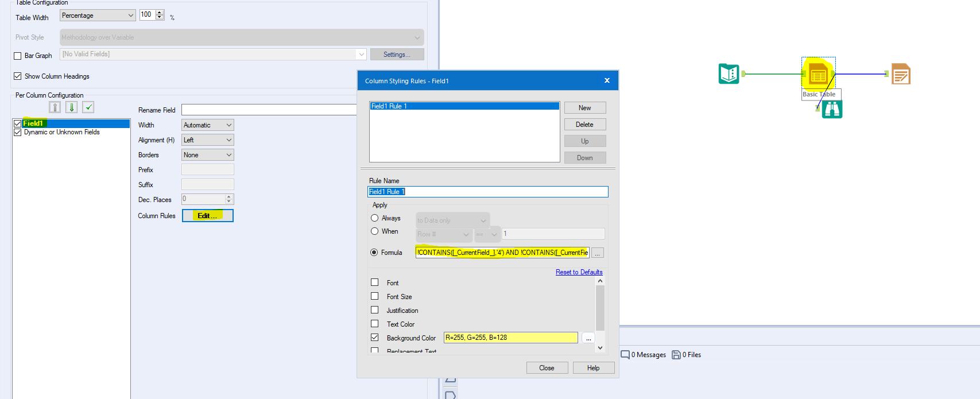Close the Column Styling Rules dialog
This screenshot has width=980, height=399.
click(607, 80)
